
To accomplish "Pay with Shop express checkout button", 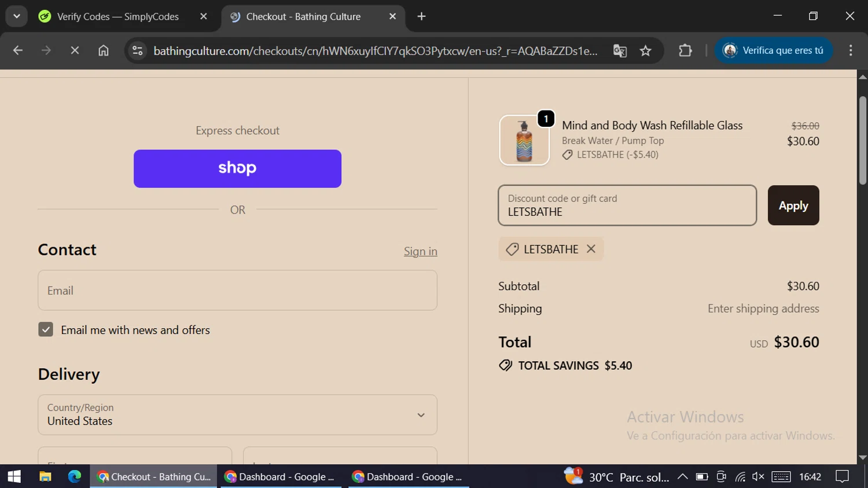I will pos(237,168).
